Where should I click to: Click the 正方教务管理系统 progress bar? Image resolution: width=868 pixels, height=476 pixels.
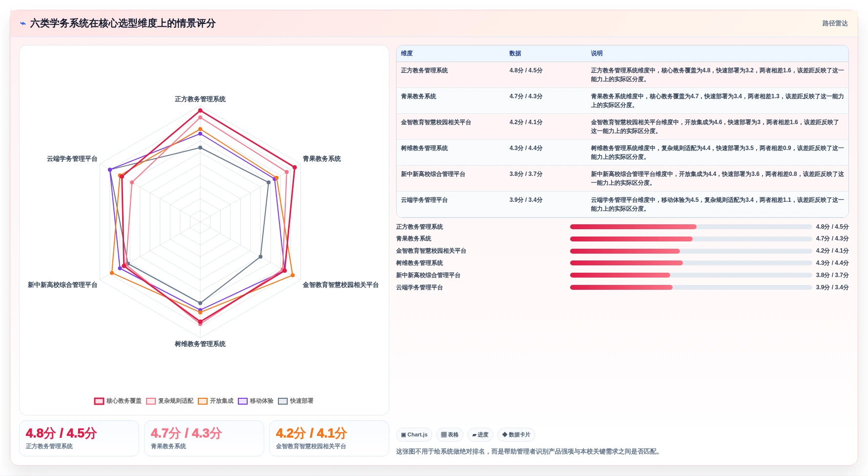(691, 227)
